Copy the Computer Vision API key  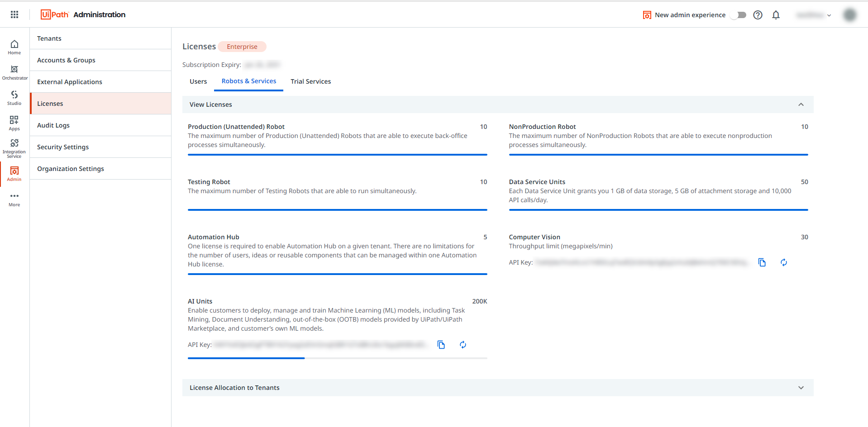pos(762,262)
